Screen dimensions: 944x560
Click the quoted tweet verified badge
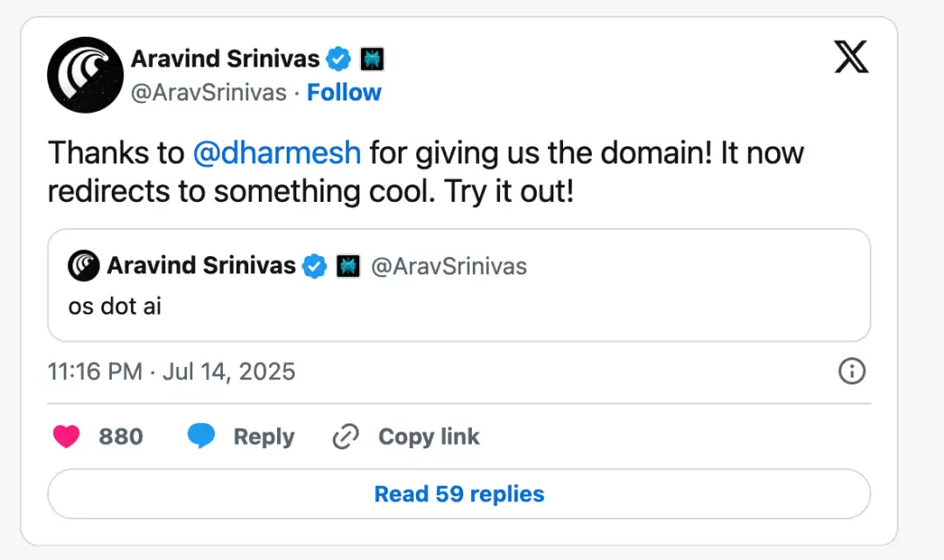315,266
